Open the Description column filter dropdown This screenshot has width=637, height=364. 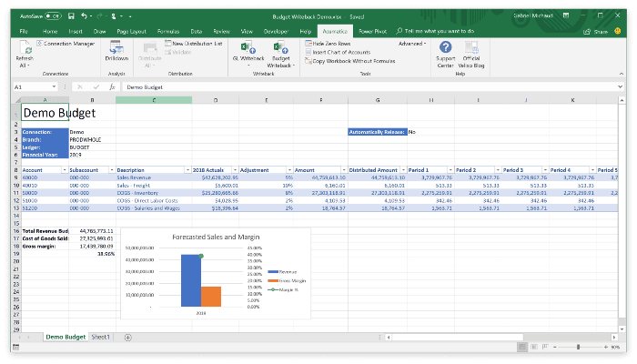187,170
